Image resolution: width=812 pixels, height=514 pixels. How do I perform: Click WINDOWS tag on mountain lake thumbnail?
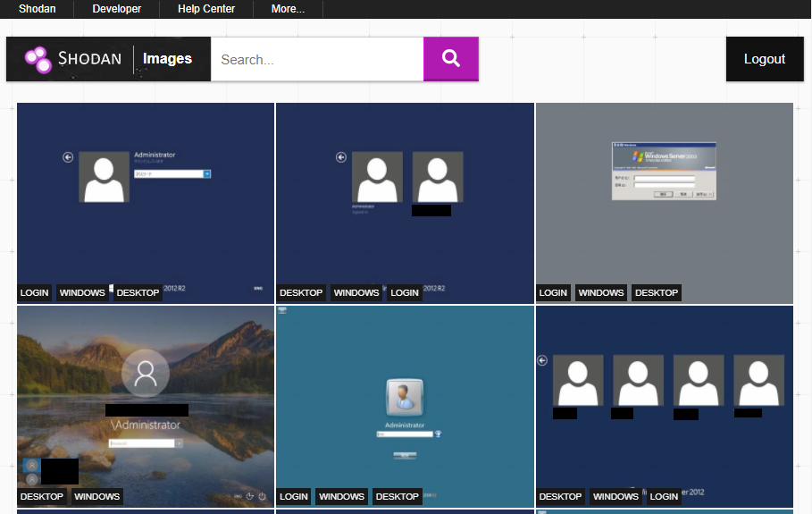click(96, 496)
